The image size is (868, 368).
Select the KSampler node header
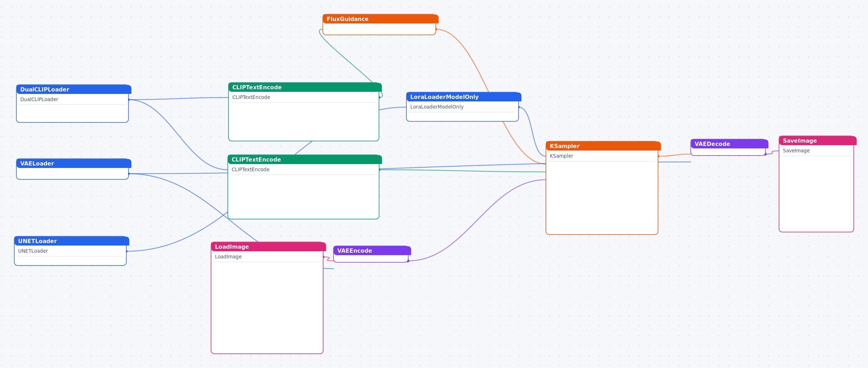click(x=603, y=146)
